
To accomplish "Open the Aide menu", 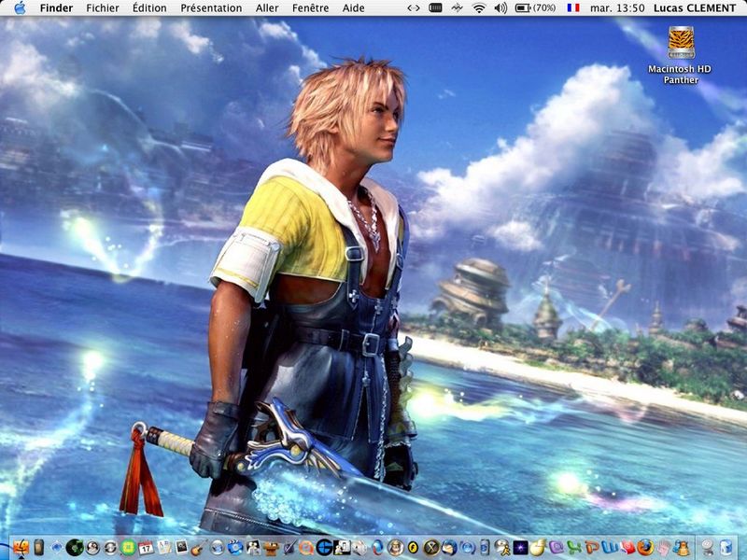I will 354,7.
